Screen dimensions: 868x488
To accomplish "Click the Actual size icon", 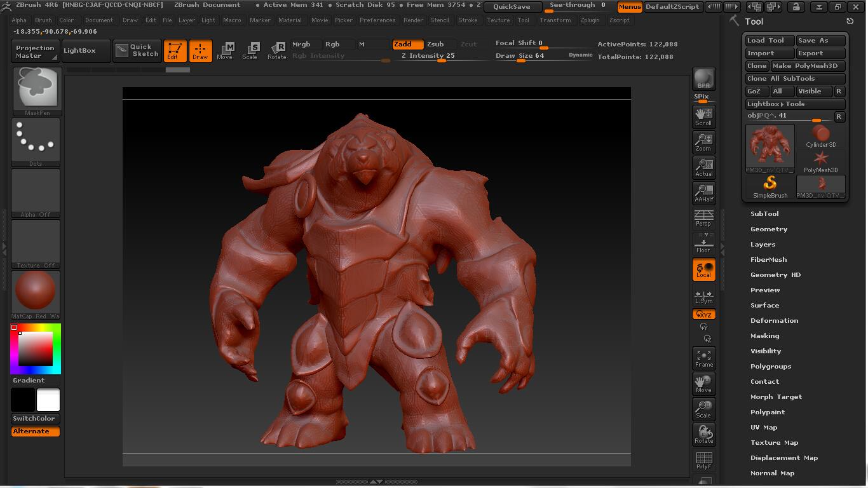I will 703,167.
